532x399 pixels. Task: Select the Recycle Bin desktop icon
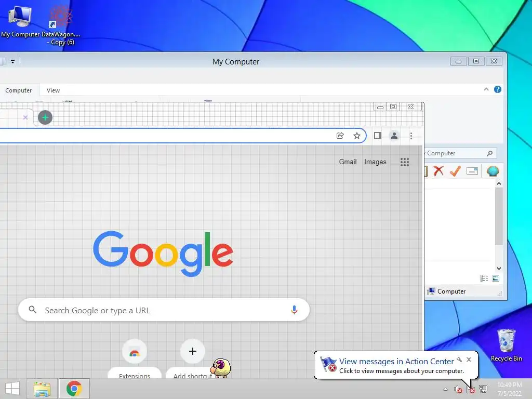(506, 345)
